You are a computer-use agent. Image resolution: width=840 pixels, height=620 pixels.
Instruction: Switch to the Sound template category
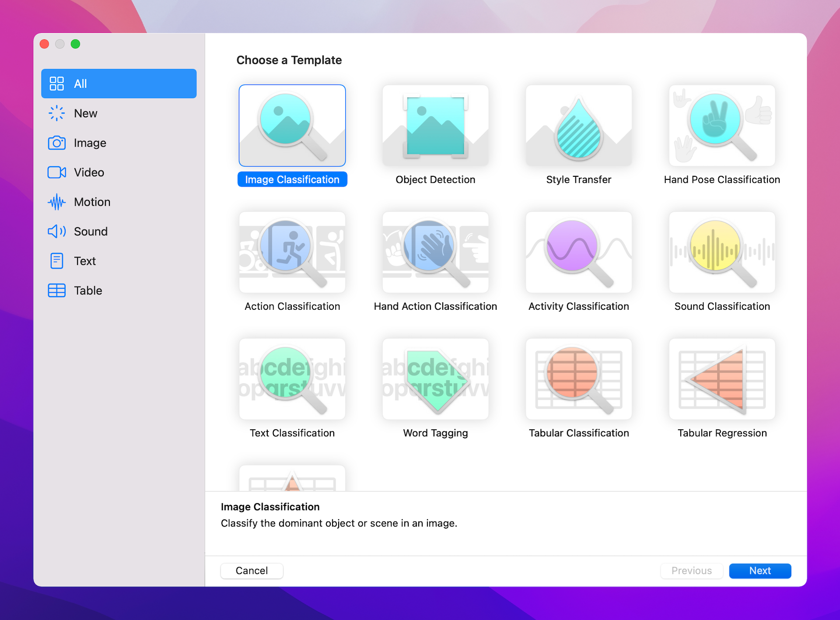(x=91, y=231)
